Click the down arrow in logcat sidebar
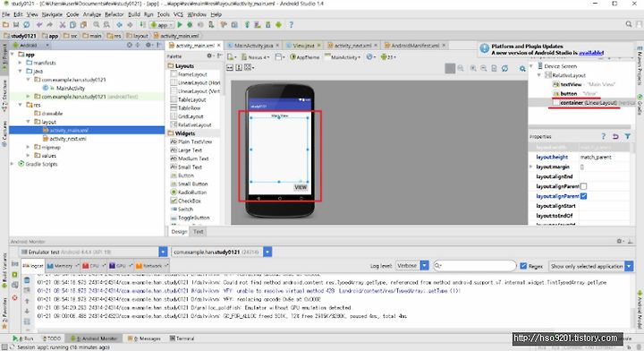This screenshot has height=351, width=644. pyautogui.click(x=27, y=311)
